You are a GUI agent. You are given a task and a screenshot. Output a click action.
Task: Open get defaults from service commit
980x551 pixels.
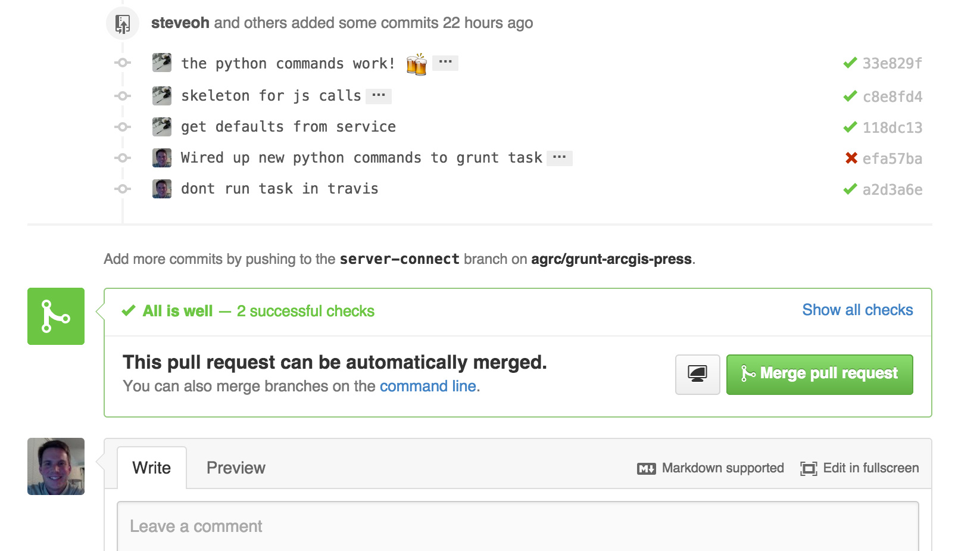pos(288,127)
